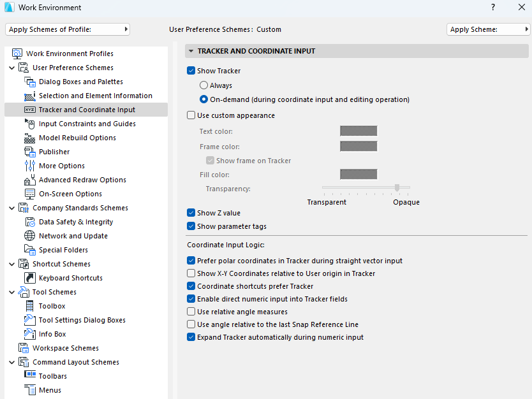Select the Always radio option
This screenshot has height=399, width=532.
click(x=204, y=85)
